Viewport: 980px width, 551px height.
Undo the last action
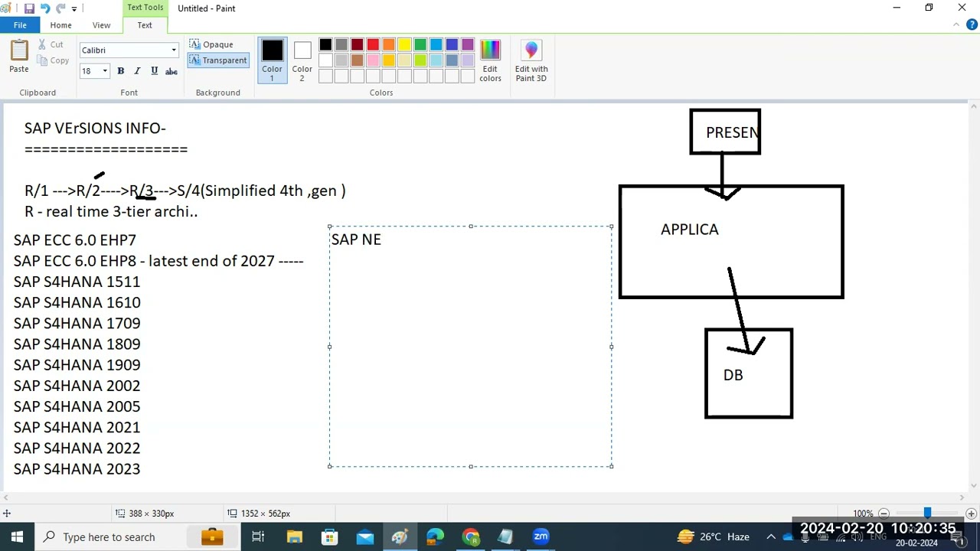[x=45, y=8]
